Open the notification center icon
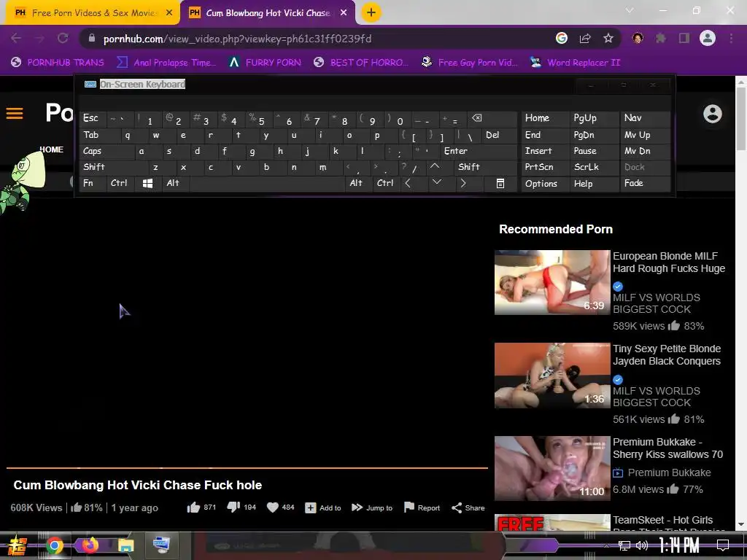 [723, 545]
